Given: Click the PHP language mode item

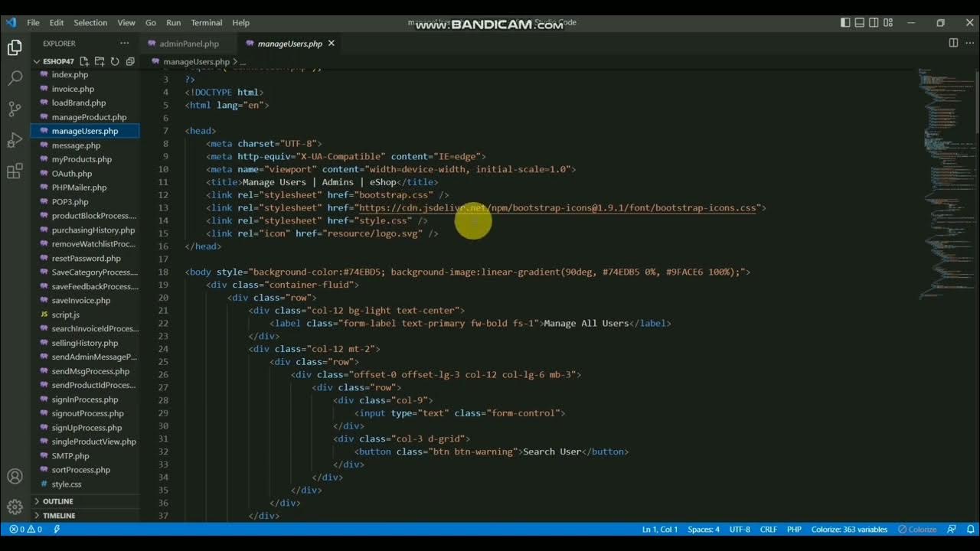Looking at the screenshot, I should [794, 529].
